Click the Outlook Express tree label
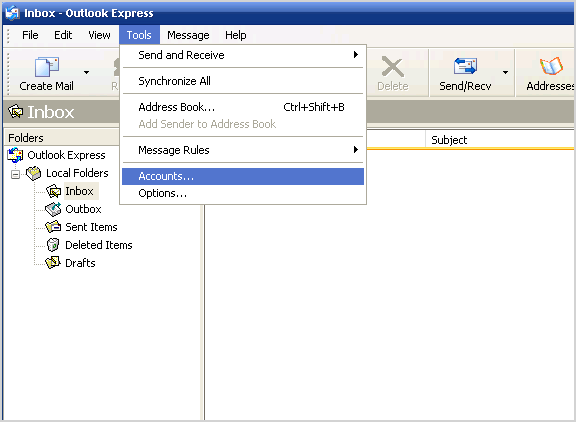This screenshot has width=576, height=422. [x=66, y=155]
